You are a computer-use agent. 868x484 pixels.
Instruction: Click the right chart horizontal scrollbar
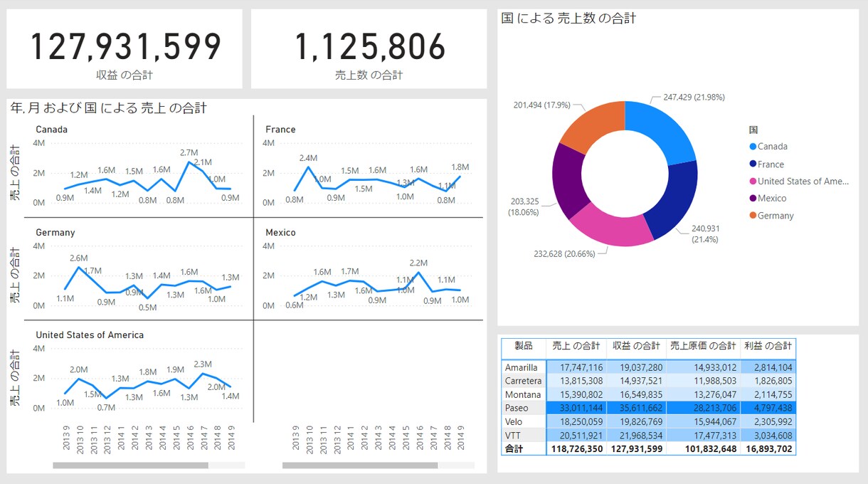tap(360, 465)
